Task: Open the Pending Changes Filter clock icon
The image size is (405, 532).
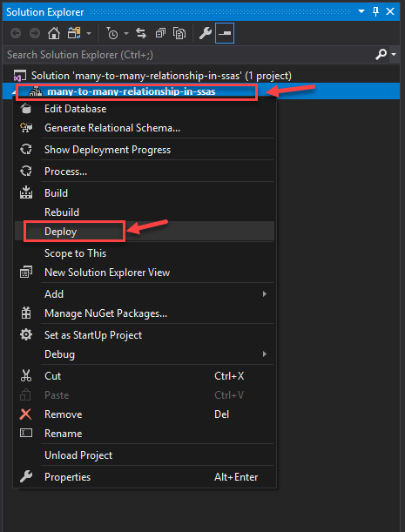Action: [x=111, y=33]
